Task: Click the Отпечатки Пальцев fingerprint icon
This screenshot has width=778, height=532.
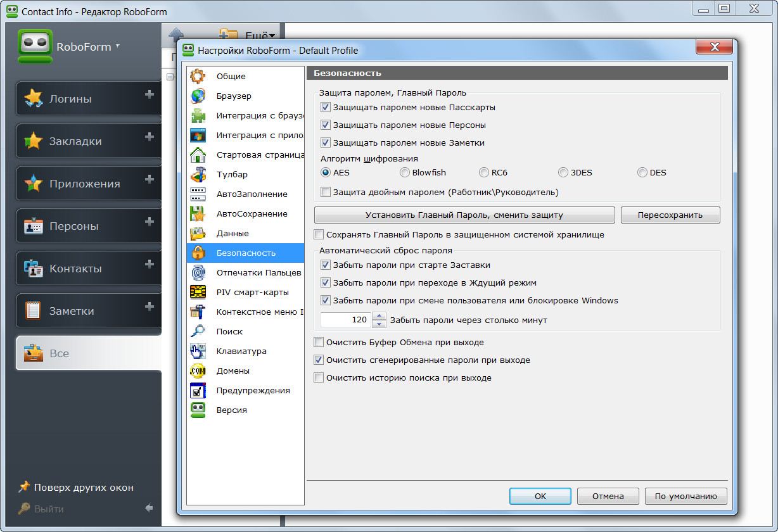Action: point(198,272)
